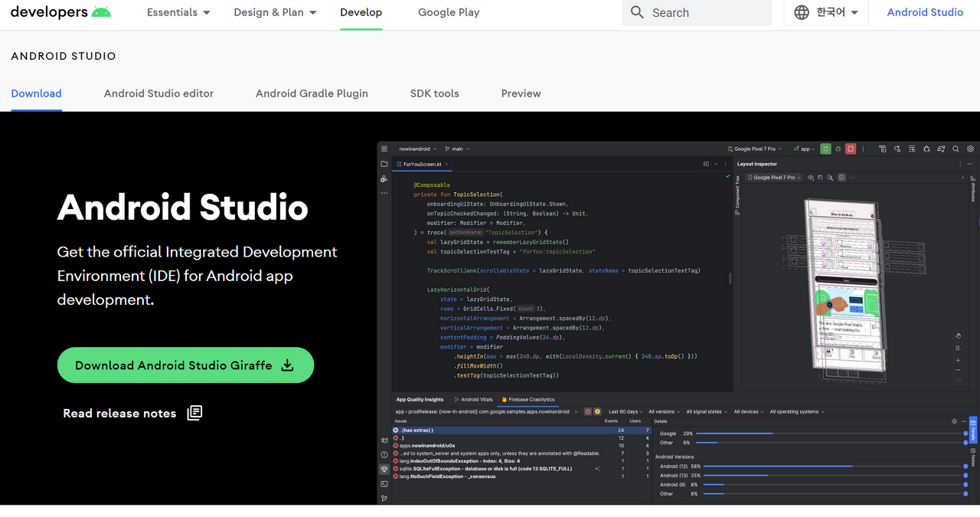Select the Android Vitals tab in IDE

click(473, 399)
